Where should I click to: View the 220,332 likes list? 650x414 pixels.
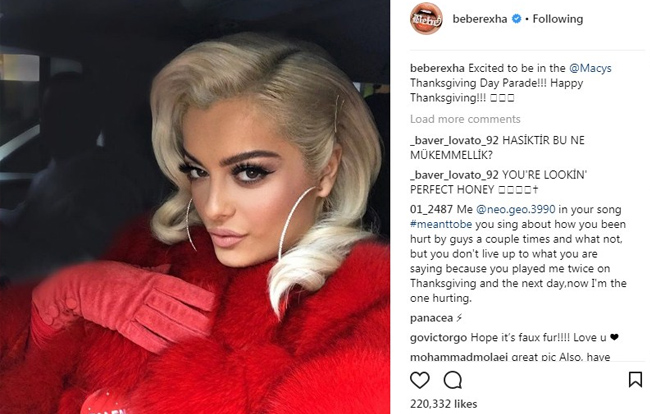coord(443,404)
